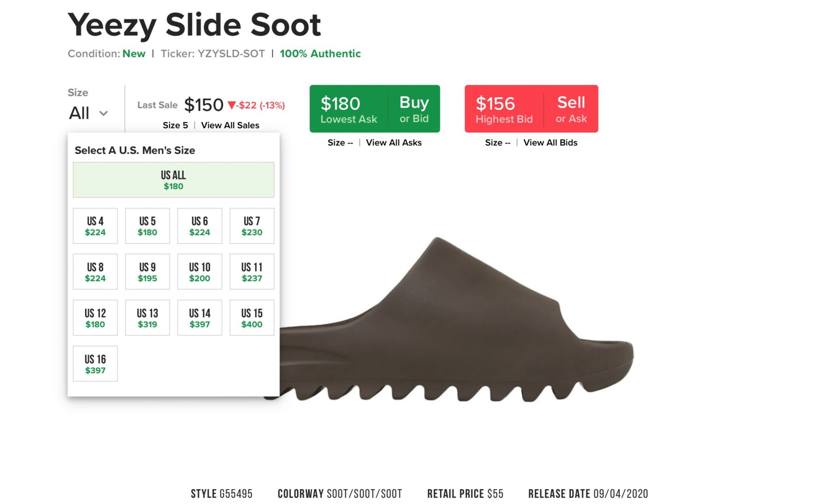Pick size US 15 at $400
840x504 pixels.
coord(252,318)
